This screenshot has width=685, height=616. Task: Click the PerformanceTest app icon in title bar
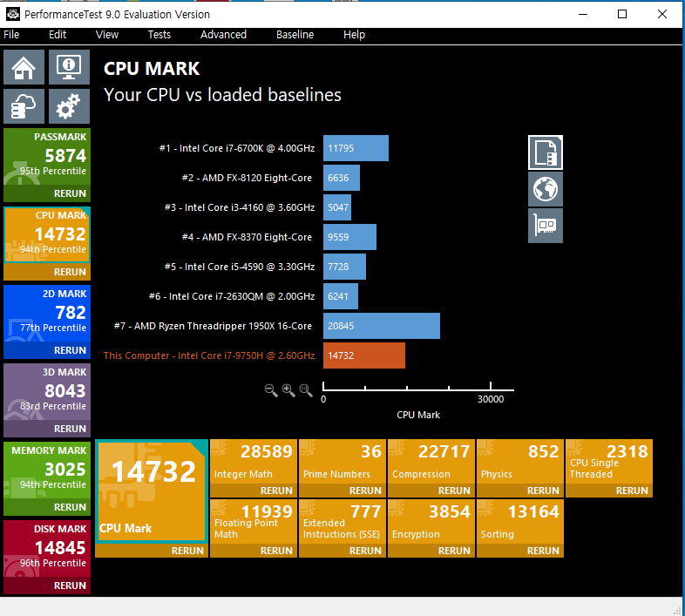click(x=13, y=14)
